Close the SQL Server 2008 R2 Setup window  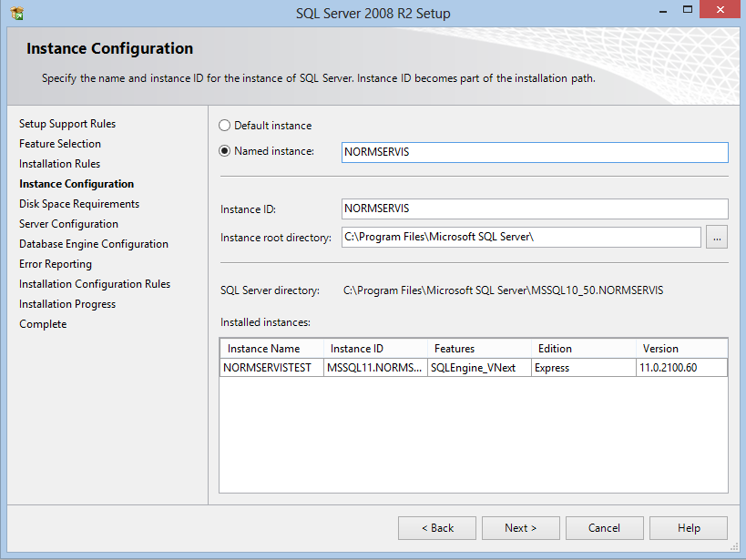pyautogui.click(x=719, y=11)
